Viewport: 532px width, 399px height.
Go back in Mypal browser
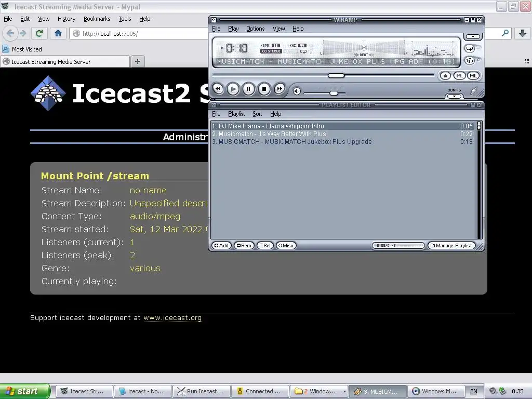(10, 33)
